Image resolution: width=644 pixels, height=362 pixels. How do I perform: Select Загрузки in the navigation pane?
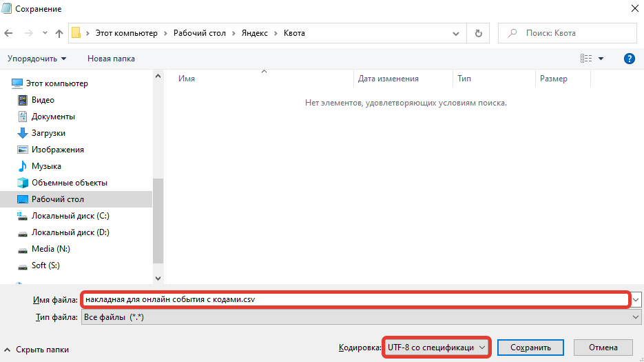coord(48,133)
